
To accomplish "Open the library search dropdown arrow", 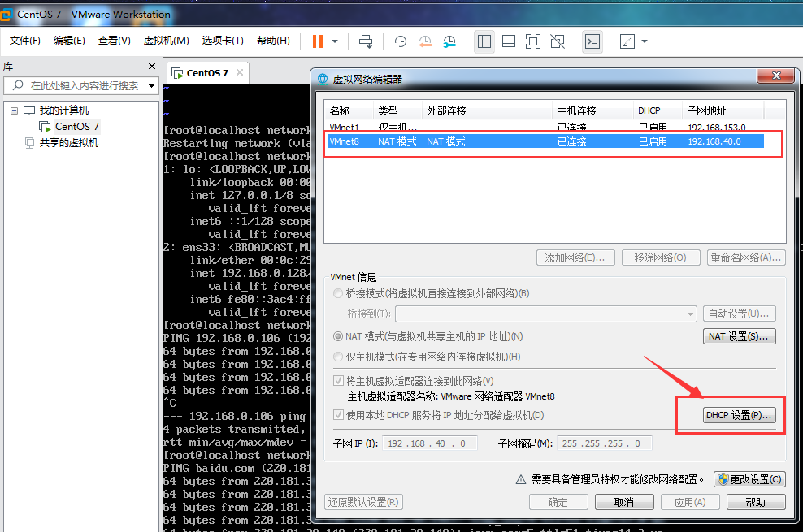I will coord(152,85).
